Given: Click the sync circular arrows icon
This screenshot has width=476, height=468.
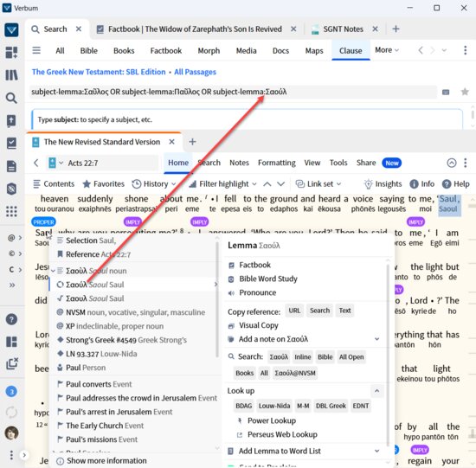Looking at the screenshot, I should pos(11,412).
